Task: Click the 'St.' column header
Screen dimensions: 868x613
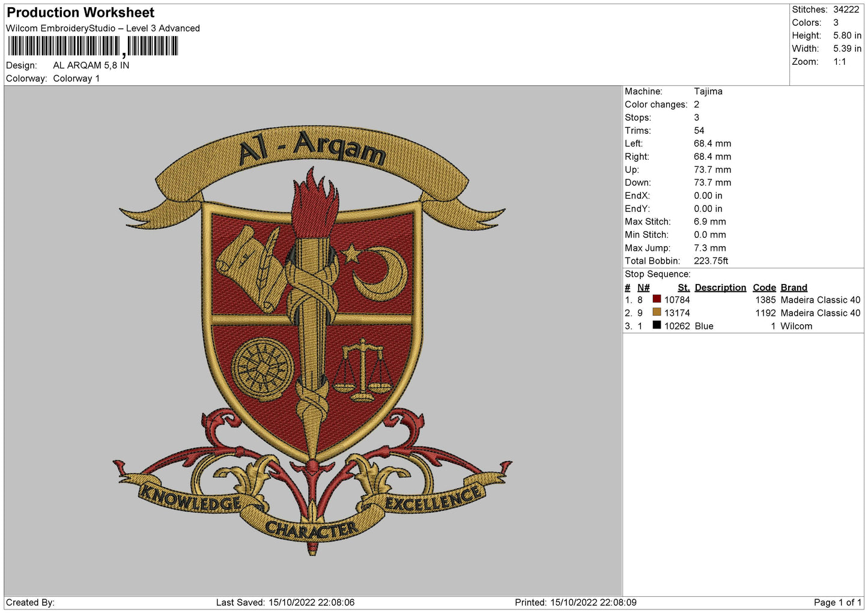Action: 684,288
